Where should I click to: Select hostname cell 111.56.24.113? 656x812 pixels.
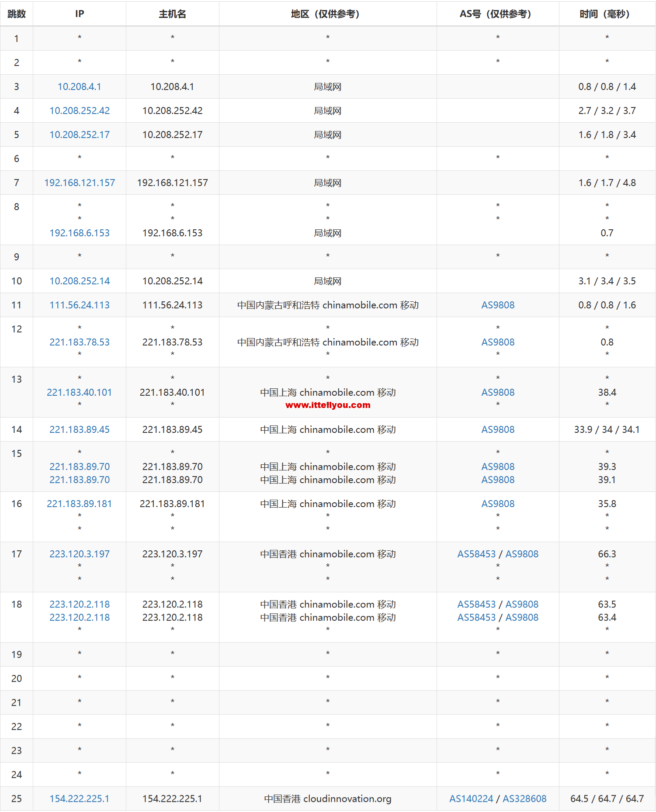172,305
